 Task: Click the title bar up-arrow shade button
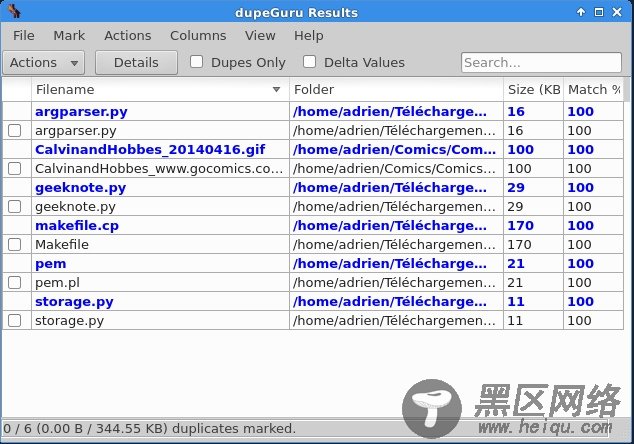(x=581, y=12)
